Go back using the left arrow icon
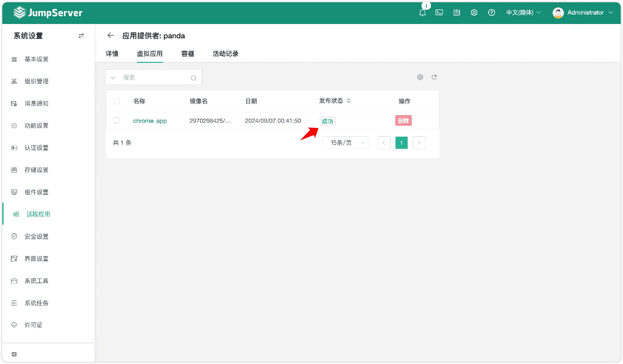 (x=111, y=35)
